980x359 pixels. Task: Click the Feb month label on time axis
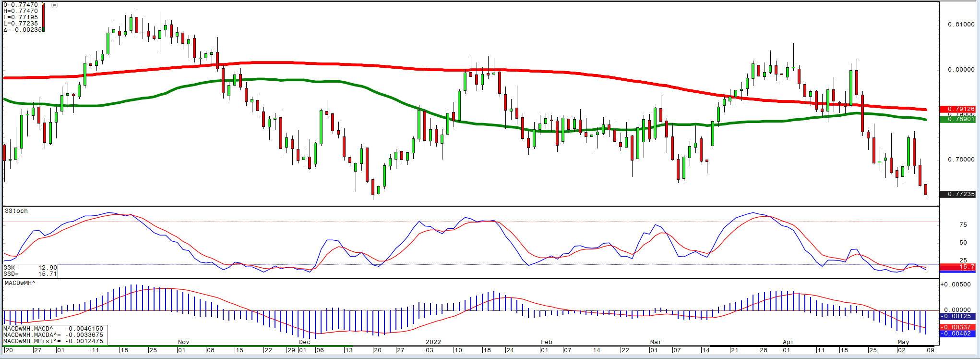(546, 342)
